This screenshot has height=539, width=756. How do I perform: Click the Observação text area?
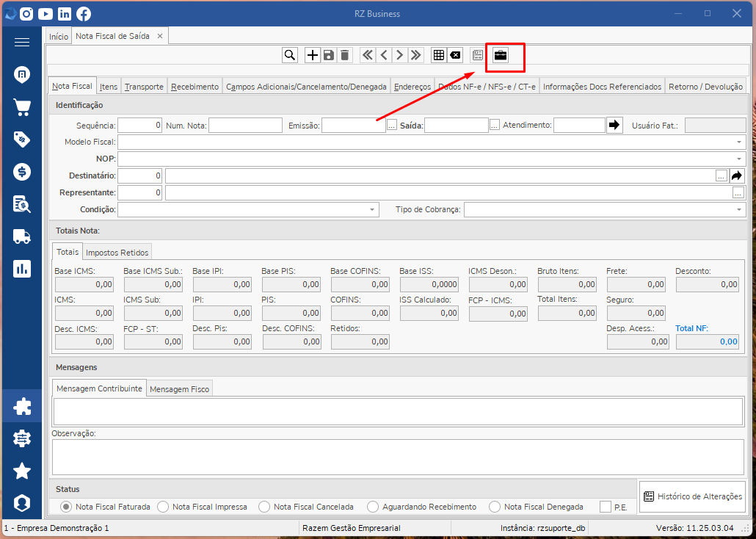coord(399,457)
